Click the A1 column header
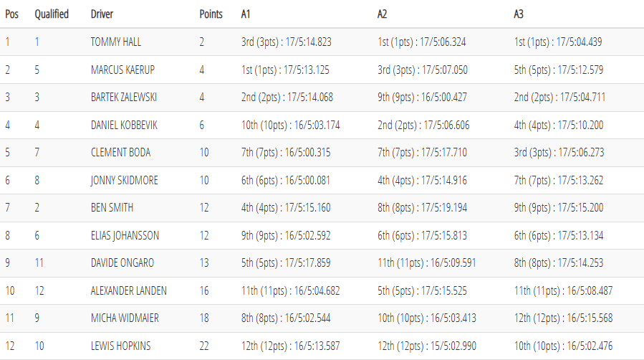 pyautogui.click(x=246, y=14)
